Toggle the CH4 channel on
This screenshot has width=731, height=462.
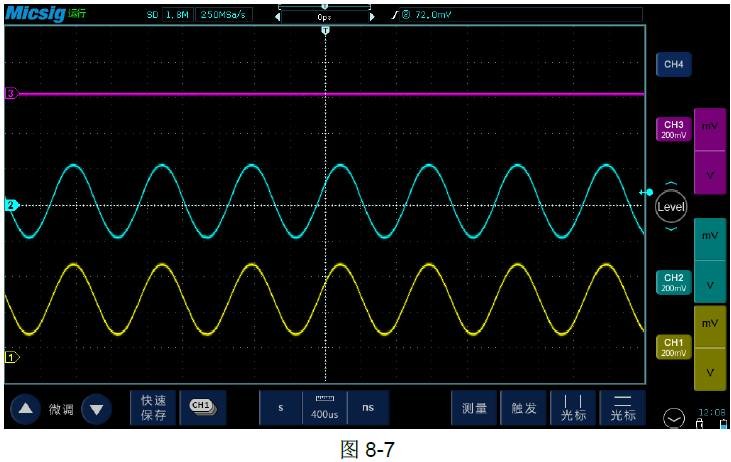tap(673, 65)
